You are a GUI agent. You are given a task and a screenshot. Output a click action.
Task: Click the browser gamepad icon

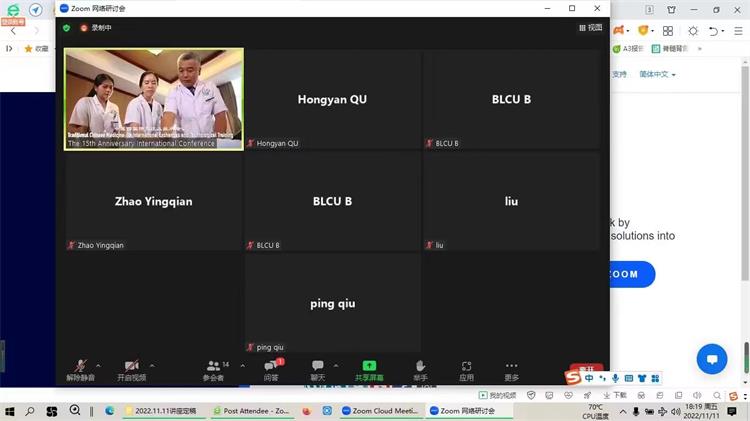pyautogui.click(x=619, y=31)
